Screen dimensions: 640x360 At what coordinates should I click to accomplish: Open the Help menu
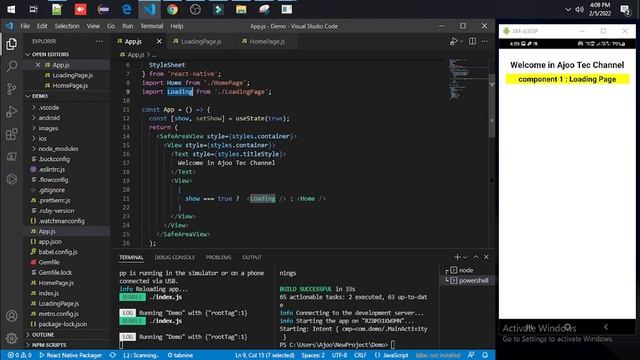point(177,26)
